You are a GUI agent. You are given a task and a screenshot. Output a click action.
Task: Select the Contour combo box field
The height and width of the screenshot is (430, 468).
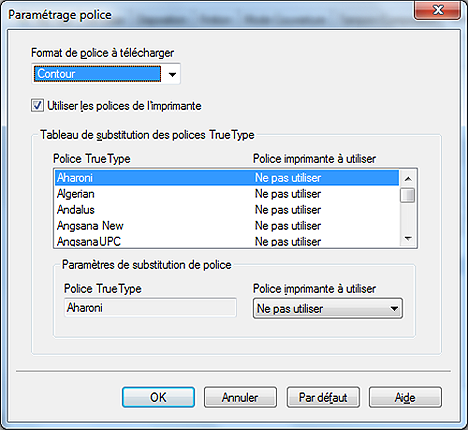106,74
